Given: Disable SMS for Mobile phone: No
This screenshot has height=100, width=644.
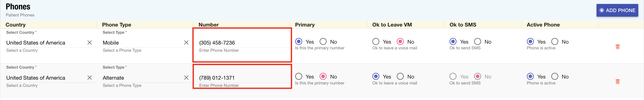Looking at the screenshot, I should (x=477, y=41).
